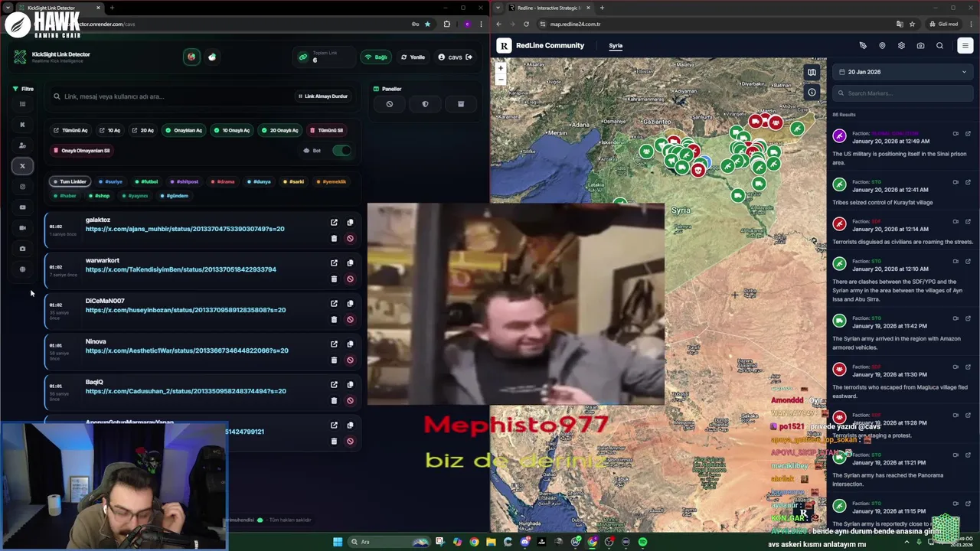Click the draw tool icon in RedLine
Screen dimensions: 980x551
coord(863,46)
